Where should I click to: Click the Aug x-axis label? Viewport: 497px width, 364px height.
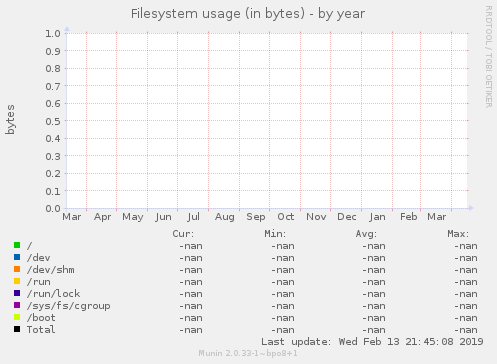[x=225, y=217]
